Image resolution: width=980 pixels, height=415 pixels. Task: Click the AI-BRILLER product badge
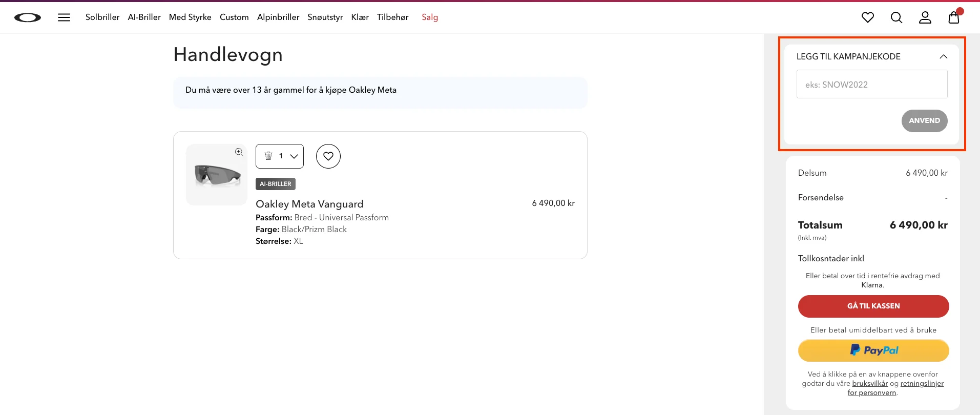coord(276,184)
